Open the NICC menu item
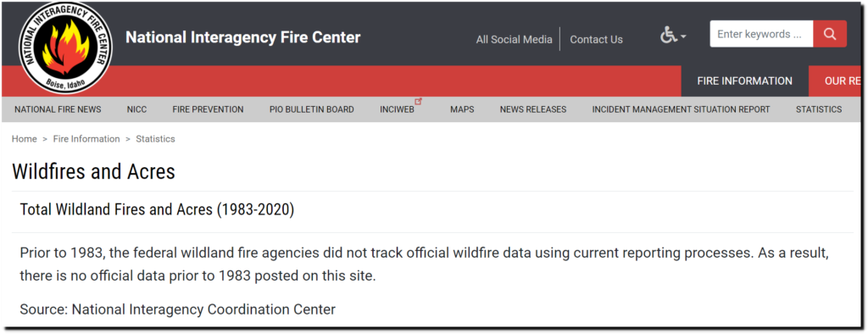 click(x=136, y=109)
